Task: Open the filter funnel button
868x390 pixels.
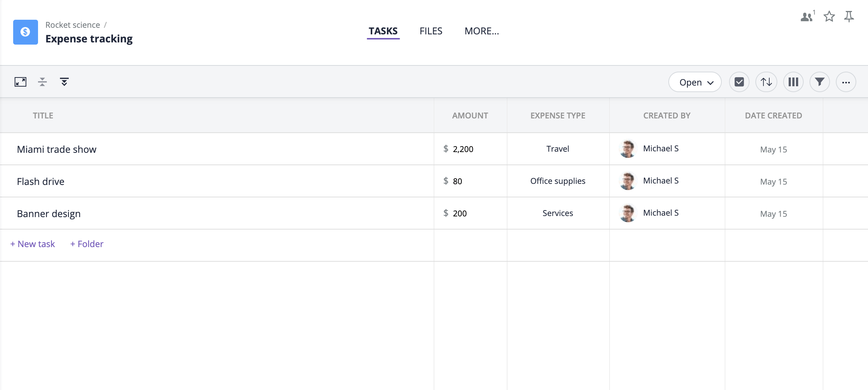Action: click(x=820, y=82)
